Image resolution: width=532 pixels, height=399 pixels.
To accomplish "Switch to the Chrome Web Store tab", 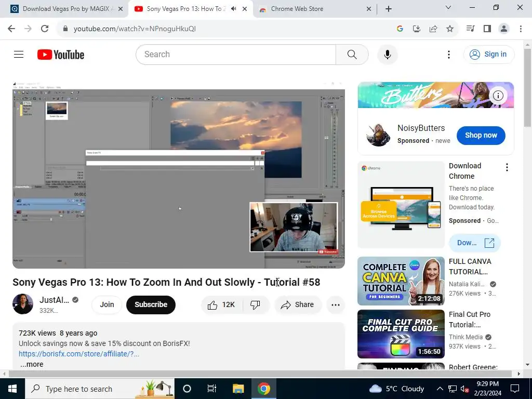I will point(314,9).
